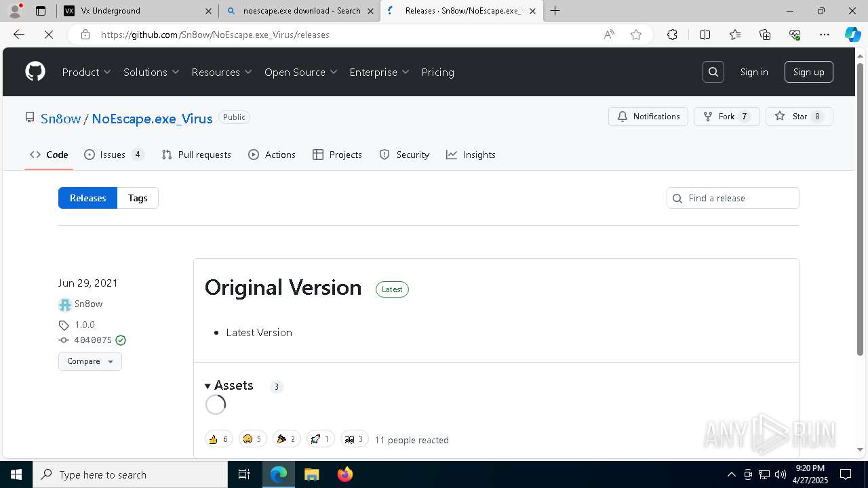Open Windows Start menu
The width and height of the screenshot is (868, 488).
coord(16,474)
